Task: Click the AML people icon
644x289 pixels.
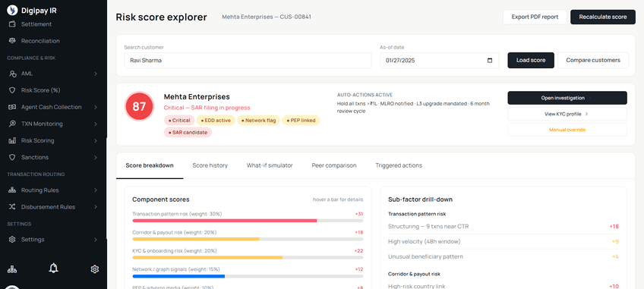Action: point(12,74)
